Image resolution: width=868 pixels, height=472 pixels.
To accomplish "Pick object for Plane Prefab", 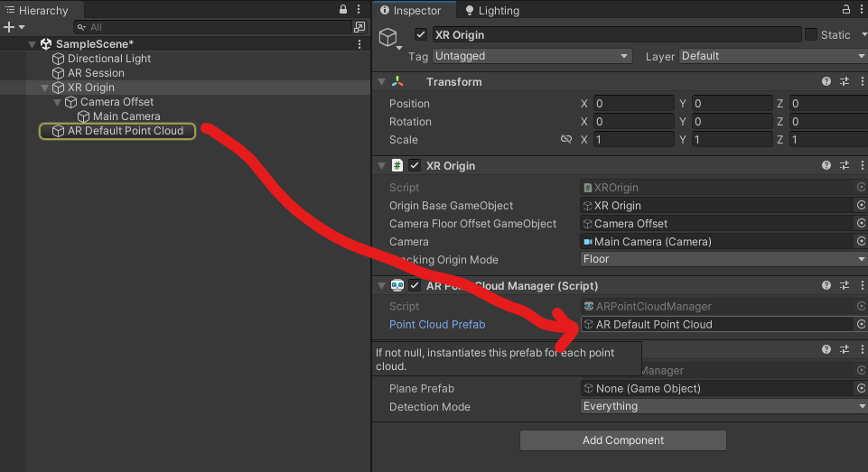I will (861, 388).
